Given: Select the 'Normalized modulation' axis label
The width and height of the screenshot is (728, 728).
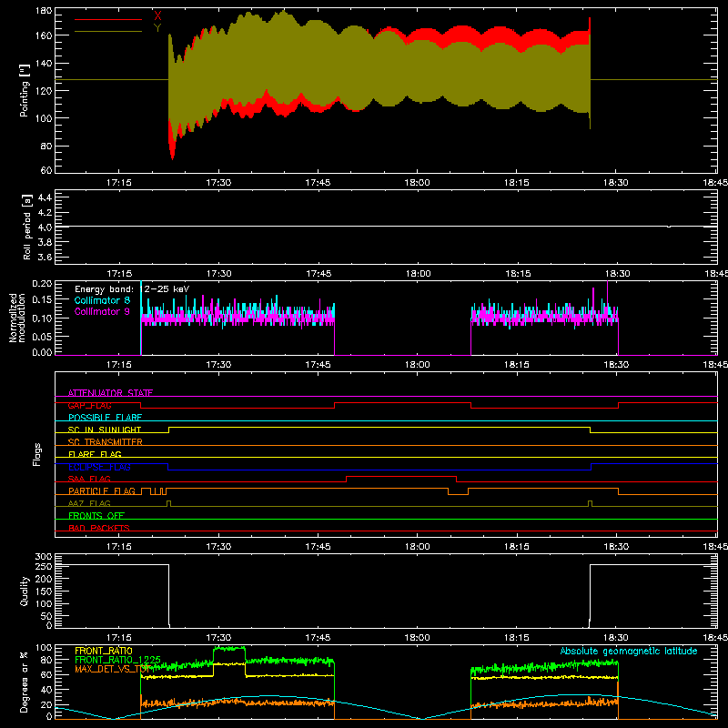Looking at the screenshot, I should 17,318.
